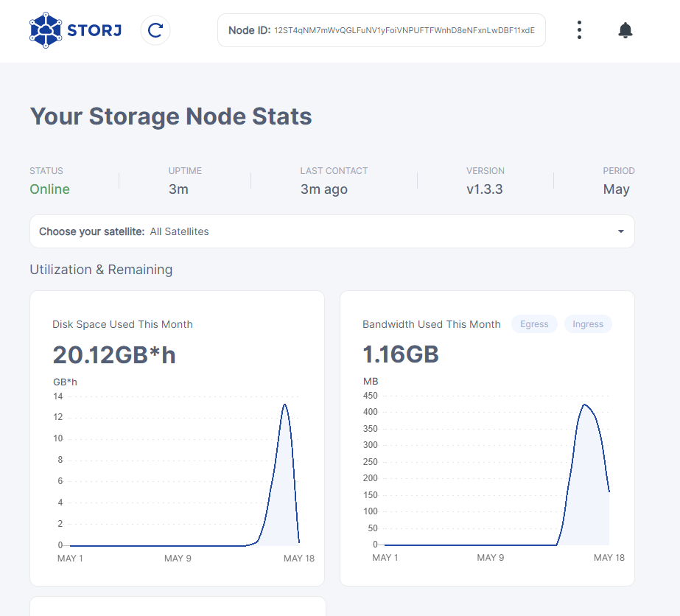Click the version v1.3.3 value
This screenshot has height=616, width=680.
click(x=484, y=189)
